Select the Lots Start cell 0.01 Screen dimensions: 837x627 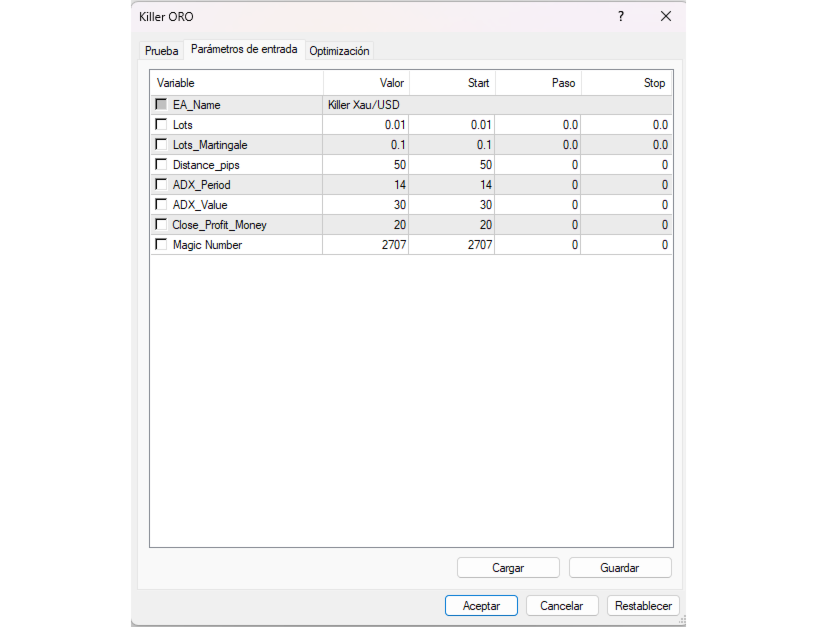coord(452,125)
